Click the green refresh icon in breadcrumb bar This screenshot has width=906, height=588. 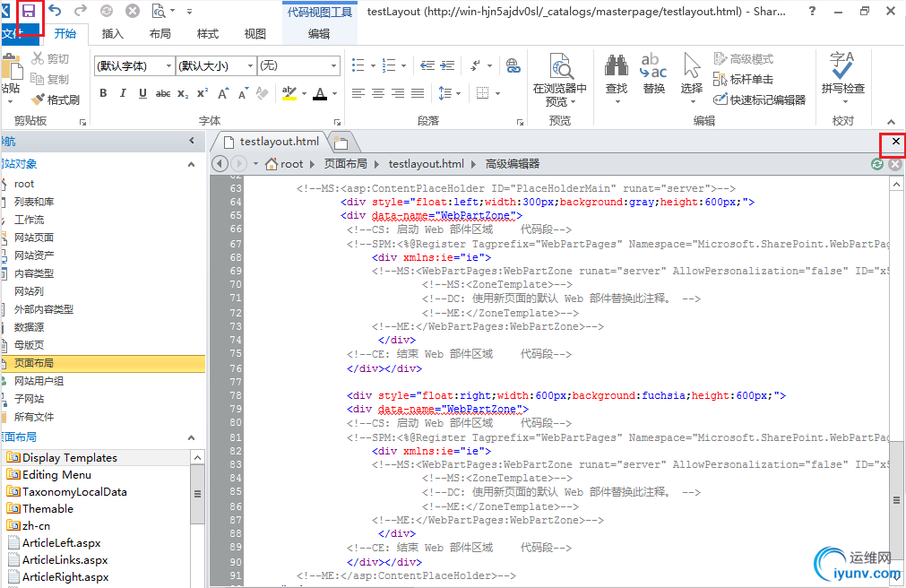(877, 164)
